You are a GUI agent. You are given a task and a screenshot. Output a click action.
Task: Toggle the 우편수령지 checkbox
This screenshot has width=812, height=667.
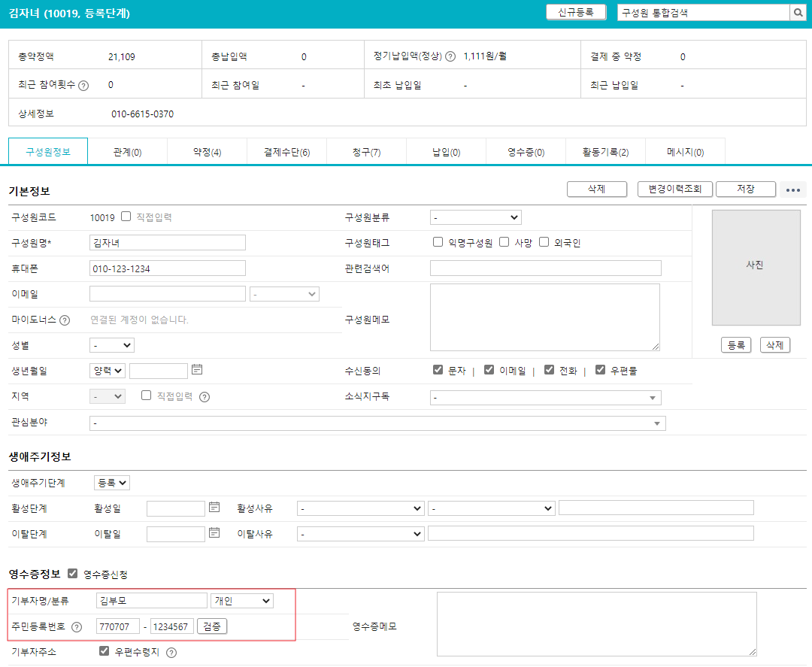pyautogui.click(x=104, y=651)
